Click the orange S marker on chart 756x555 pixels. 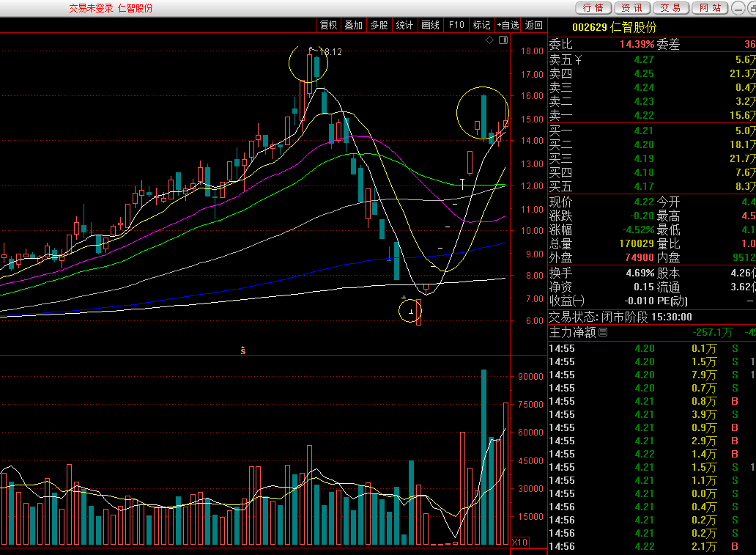click(x=243, y=351)
